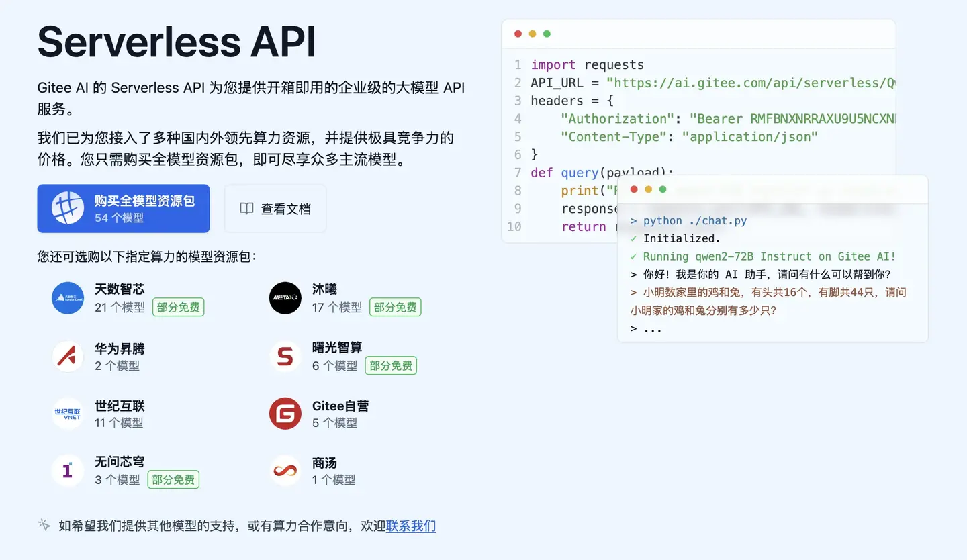Click the Gitee自营 G logo icon
The height and width of the screenshot is (560, 967).
pyautogui.click(x=285, y=413)
